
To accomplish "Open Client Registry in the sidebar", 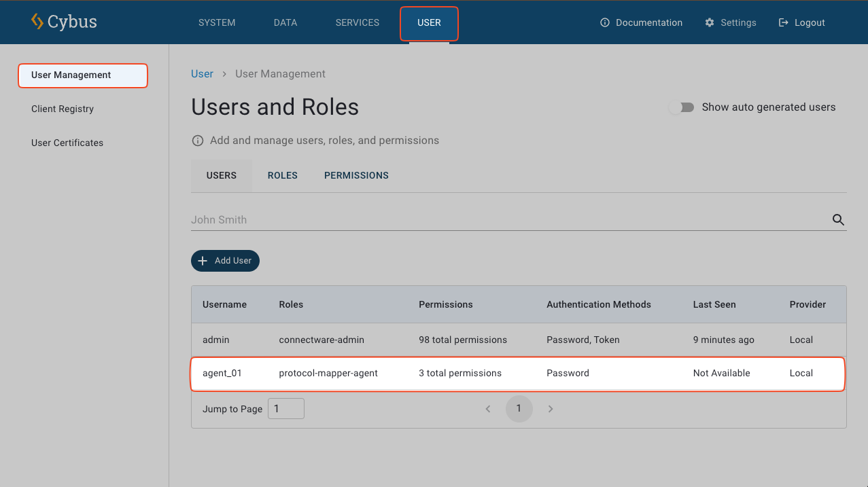I will point(63,109).
